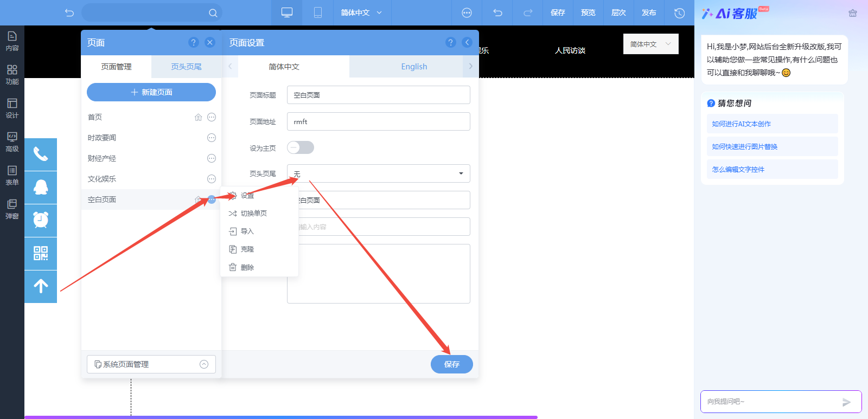Click the QR code floating icon

(41, 254)
